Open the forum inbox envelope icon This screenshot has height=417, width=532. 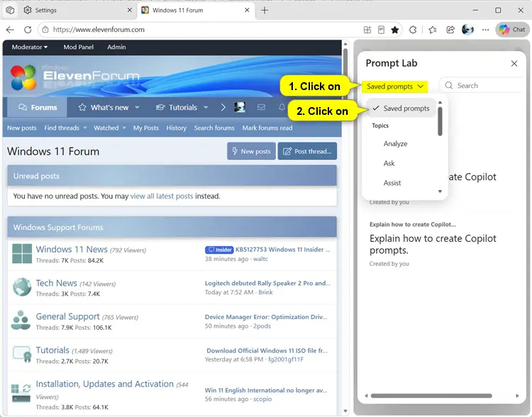(x=261, y=108)
